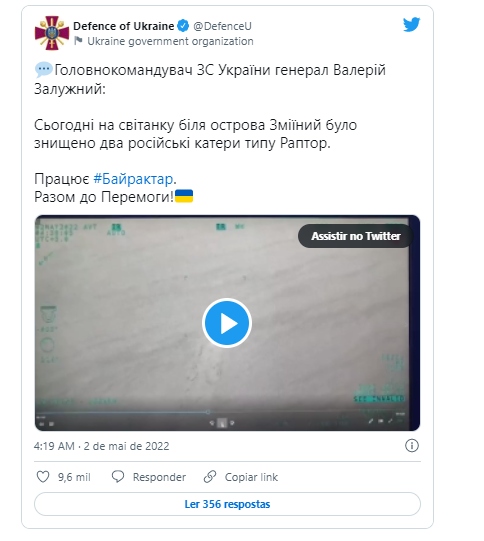Screen dimensions: 484x541
Task: Click the heart like icon
Action: [43, 477]
